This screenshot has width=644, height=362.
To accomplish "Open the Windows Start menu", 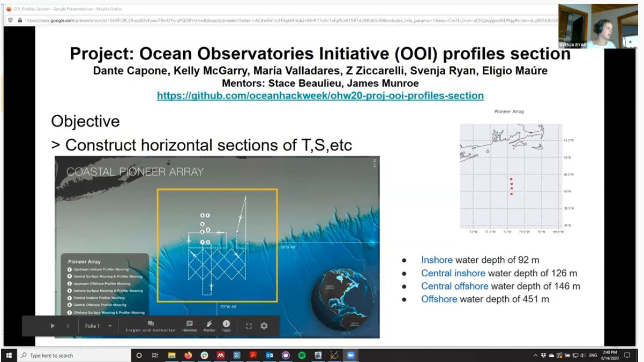I will 8,355.
